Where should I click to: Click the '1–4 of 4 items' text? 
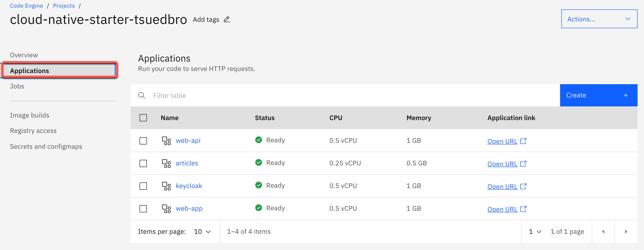[x=249, y=232]
